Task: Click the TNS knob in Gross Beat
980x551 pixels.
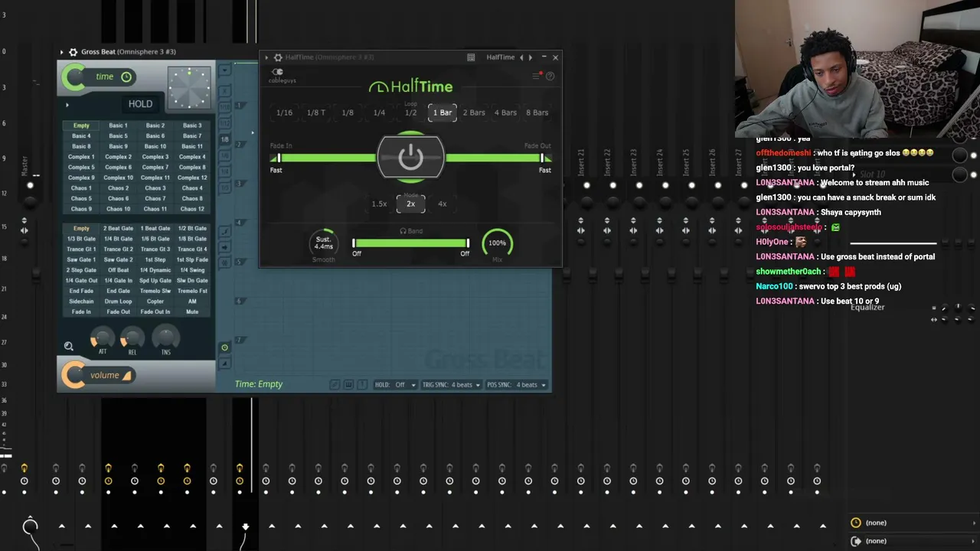Action: (x=165, y=337)
